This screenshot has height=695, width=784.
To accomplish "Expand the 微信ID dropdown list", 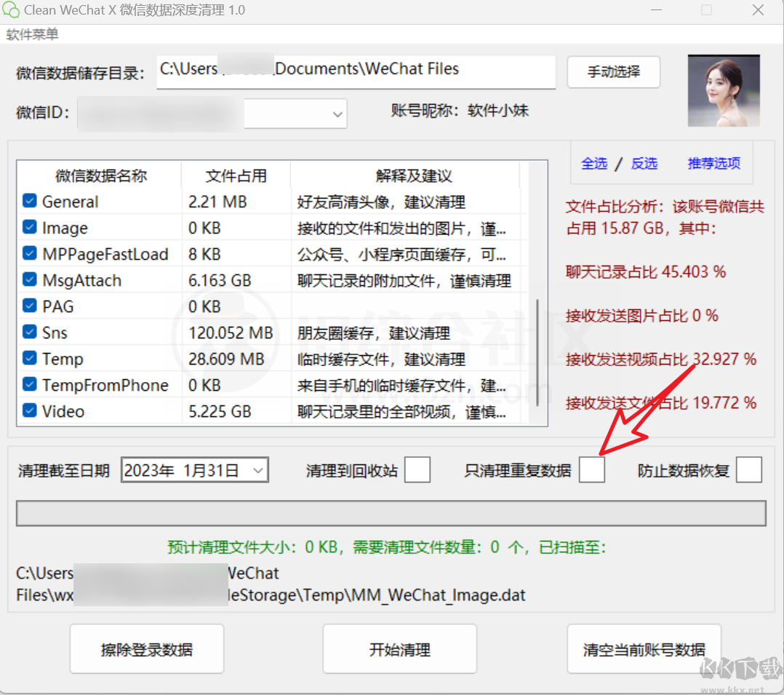I will click(x=336, y=114).
